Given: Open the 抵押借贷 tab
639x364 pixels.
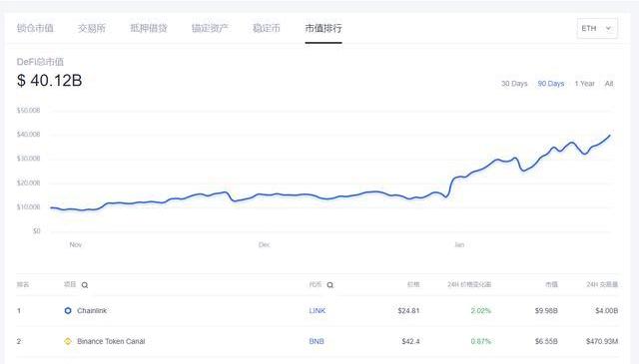Looking at the screenshot, I should click(149, 28).
